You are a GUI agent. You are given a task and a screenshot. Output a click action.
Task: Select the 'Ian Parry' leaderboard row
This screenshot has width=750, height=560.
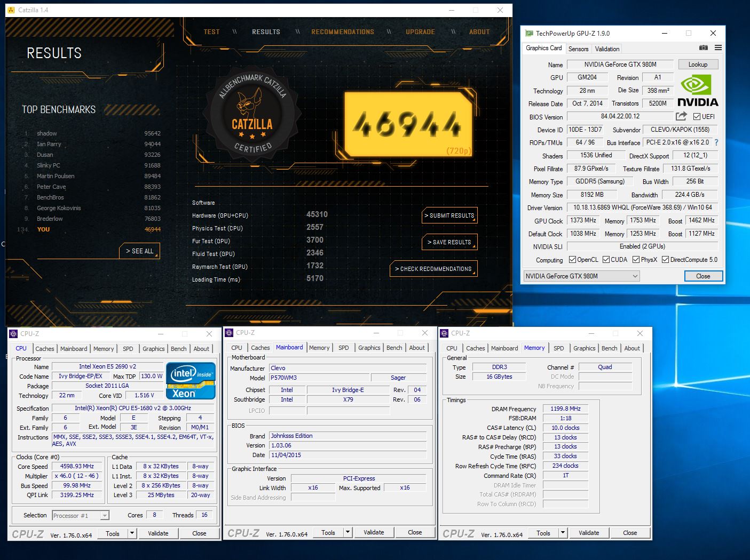pos(92,144)
